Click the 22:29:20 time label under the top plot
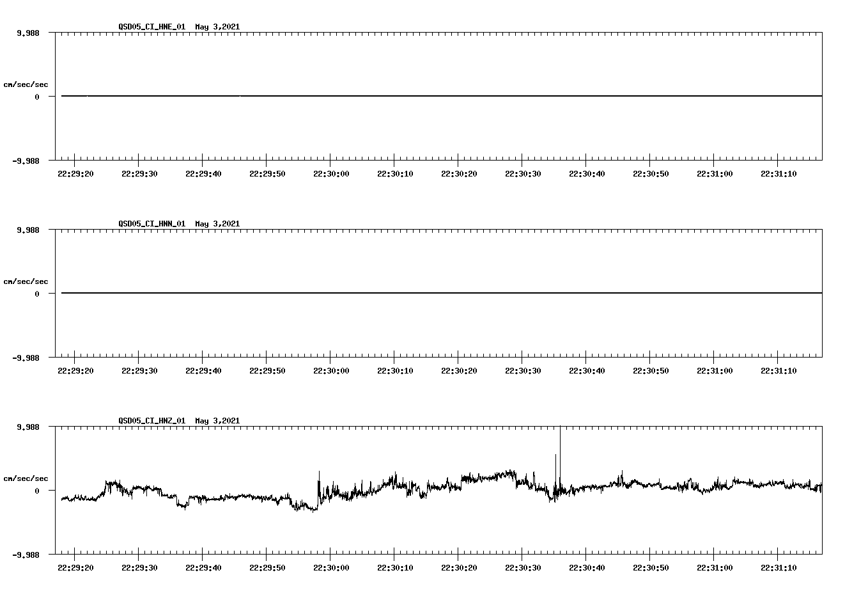Image resolution: width=868 pixels, height=591 pixels. [x=75, y=172]
